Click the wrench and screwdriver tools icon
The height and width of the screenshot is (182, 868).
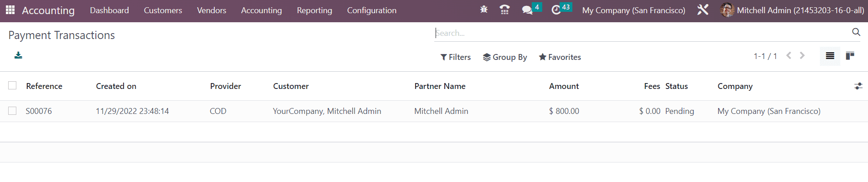(x=703, y=10)
